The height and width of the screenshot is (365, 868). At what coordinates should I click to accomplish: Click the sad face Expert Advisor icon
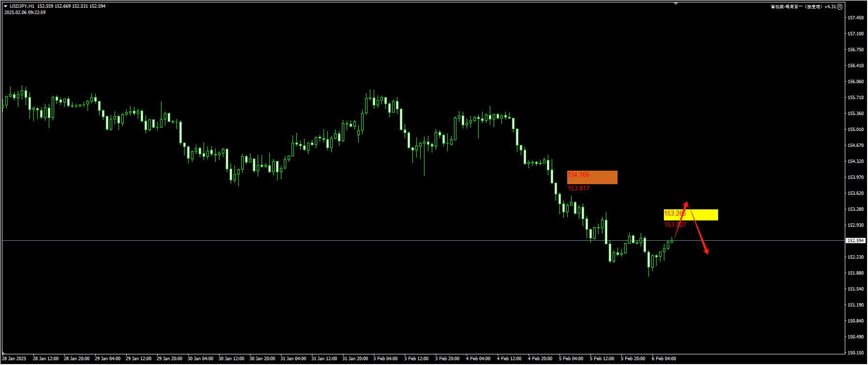pyautogui.click(x=840, y=7)
